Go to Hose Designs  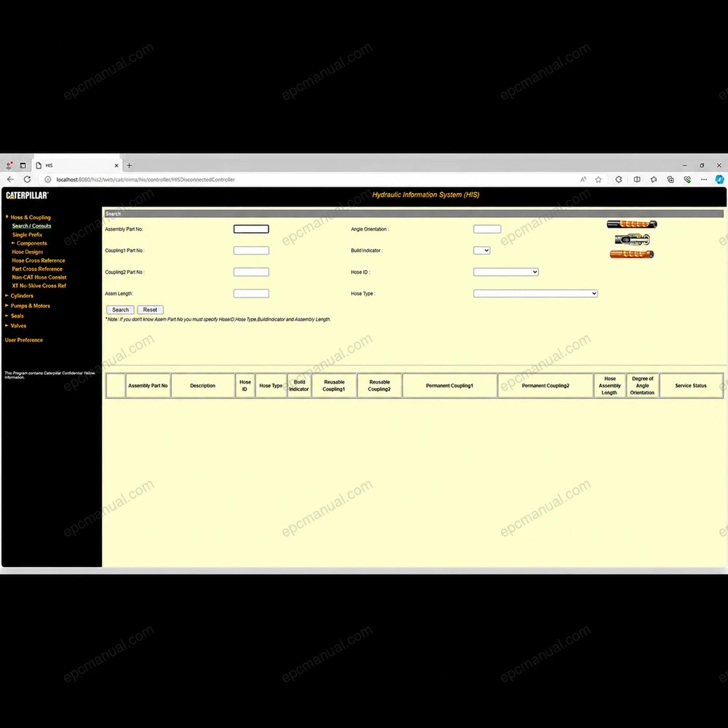(x=28, y=252)
